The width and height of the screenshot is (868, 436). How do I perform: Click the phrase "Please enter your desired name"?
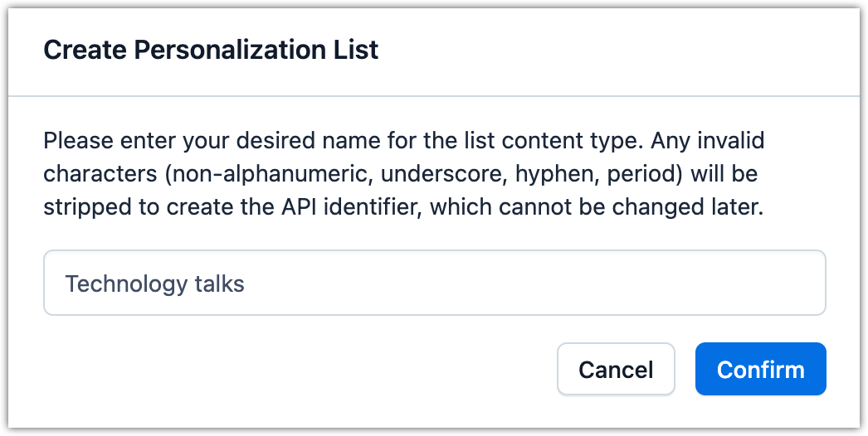[x=194, y=141]
